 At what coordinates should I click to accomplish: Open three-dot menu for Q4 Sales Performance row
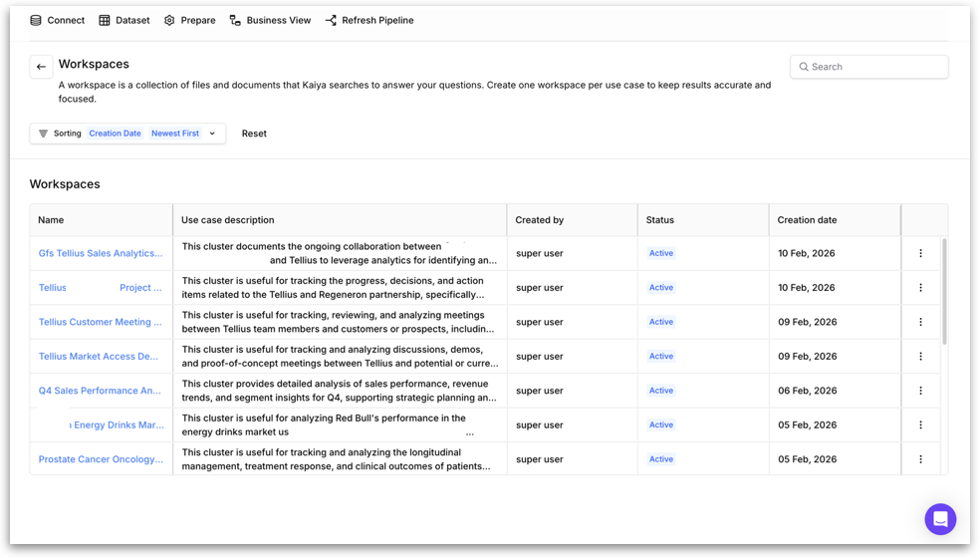pos(920,391)
